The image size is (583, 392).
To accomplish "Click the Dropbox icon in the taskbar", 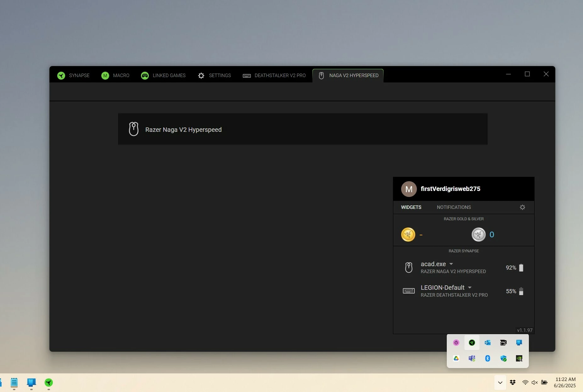I will (513, 383).
